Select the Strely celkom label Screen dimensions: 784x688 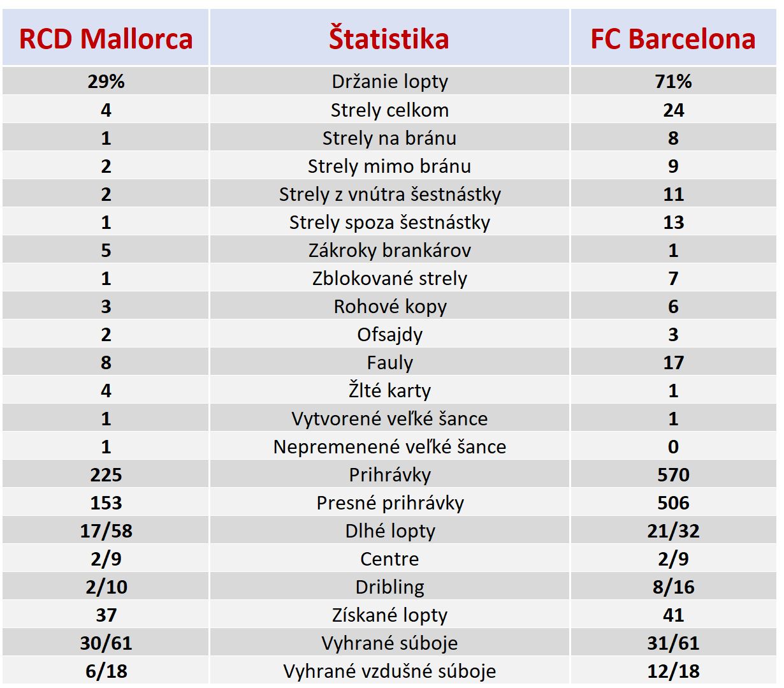389,110
